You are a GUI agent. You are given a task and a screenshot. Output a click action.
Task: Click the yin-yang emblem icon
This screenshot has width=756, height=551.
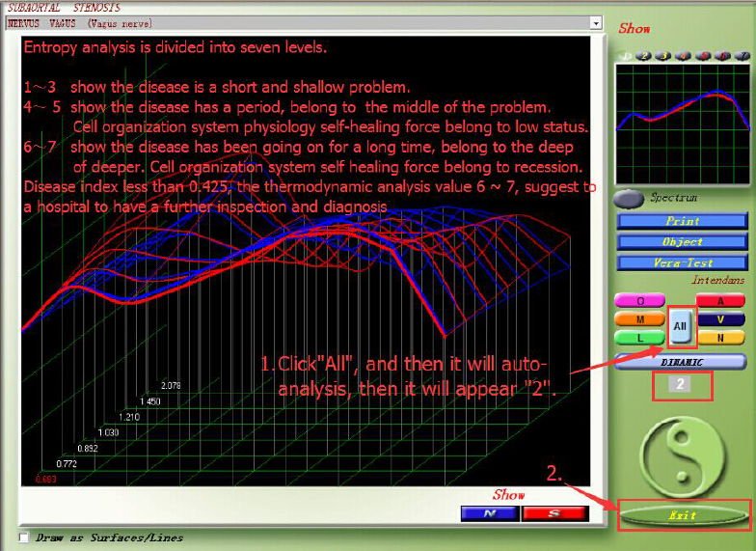click(x=683, y=455)
